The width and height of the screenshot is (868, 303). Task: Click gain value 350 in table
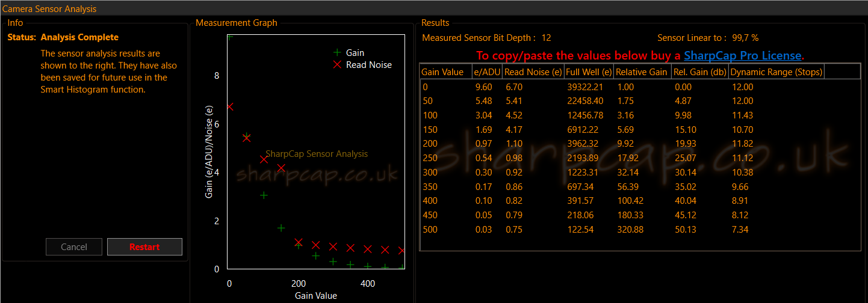[x=430, y=187]
